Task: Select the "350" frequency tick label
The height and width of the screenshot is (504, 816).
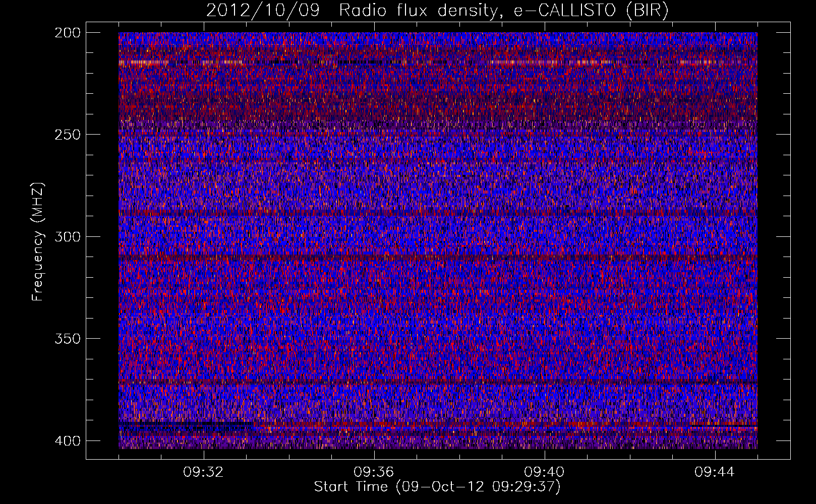Action: point(67,338)
